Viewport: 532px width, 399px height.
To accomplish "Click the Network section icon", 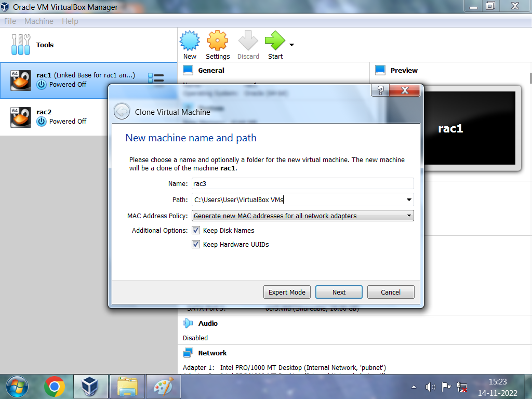I will pyautogui.click(x=188, y=353).
